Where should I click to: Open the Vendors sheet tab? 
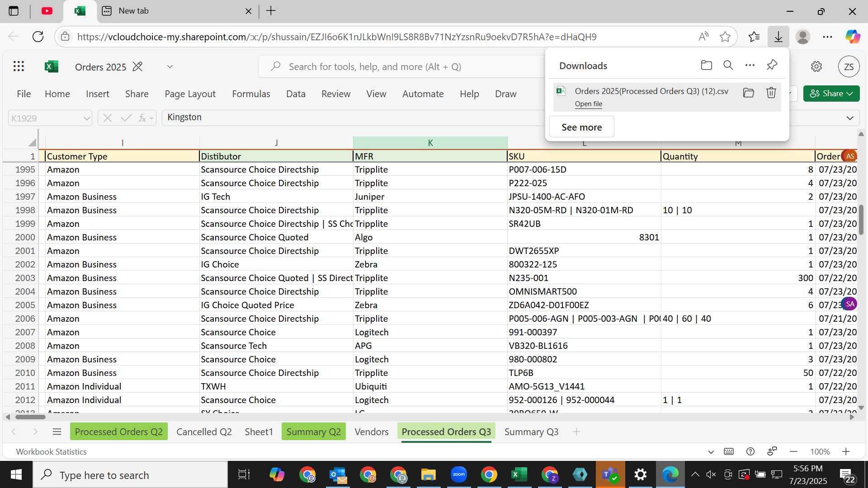coord(371,432)
